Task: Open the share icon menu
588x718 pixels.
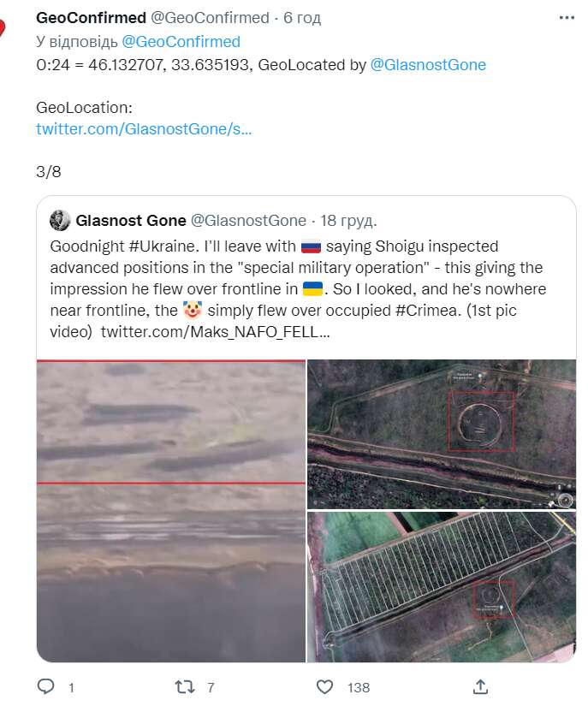Action: click(x=481, y=686)
